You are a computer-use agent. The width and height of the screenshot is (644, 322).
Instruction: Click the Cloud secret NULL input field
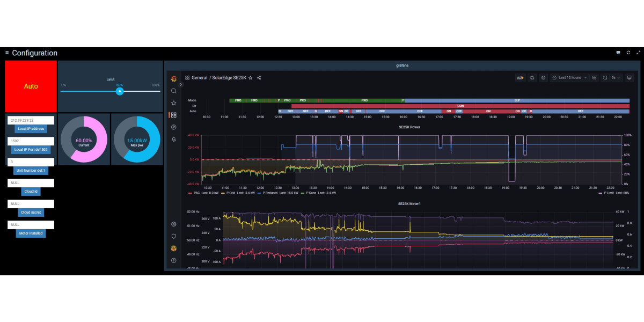click(x=31, y=204)
